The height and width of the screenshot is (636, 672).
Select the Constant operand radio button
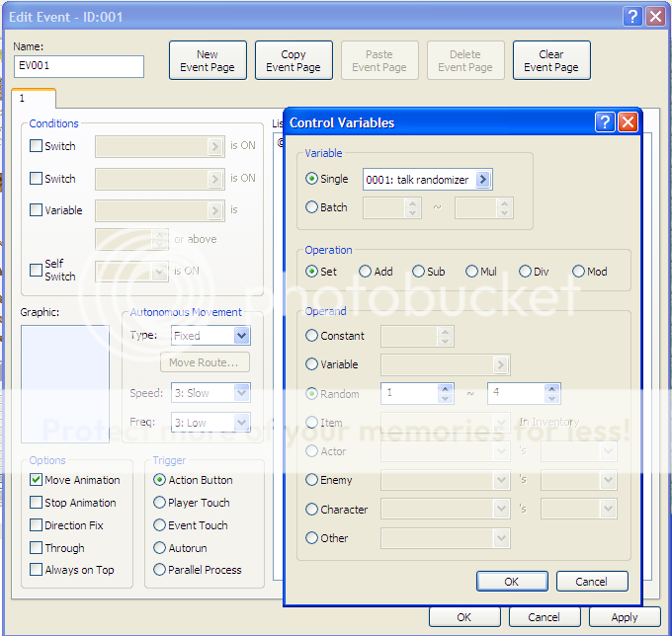(312, 336)
